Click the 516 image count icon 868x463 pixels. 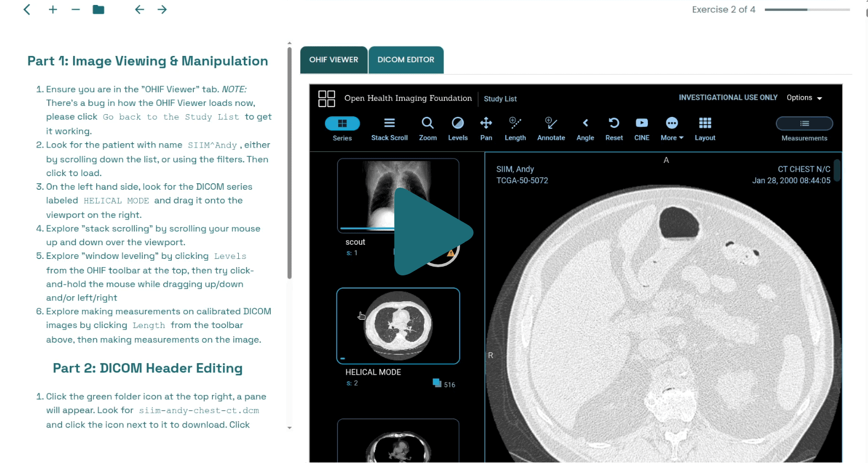pos(437,383)
